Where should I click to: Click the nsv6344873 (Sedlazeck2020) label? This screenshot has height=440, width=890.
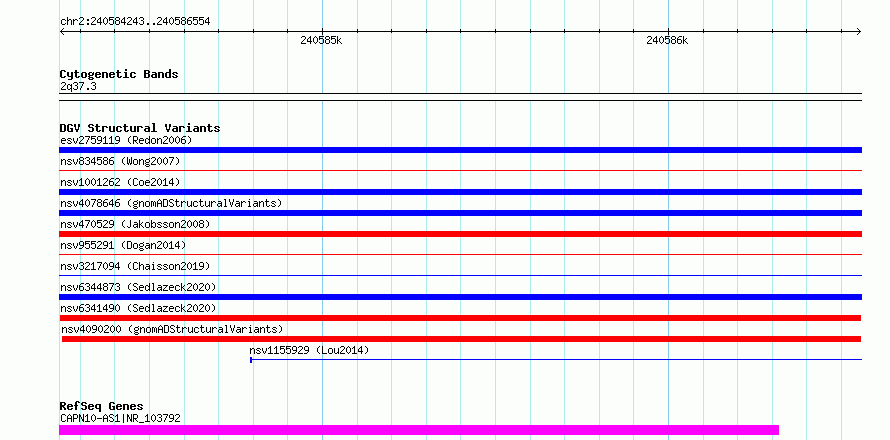tap(138, 287)
